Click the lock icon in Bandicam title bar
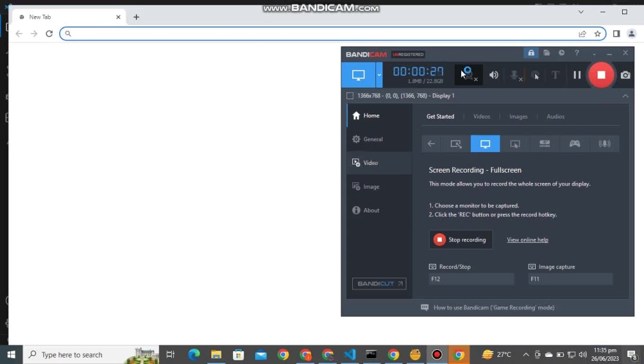 click(x=531, y=53)
